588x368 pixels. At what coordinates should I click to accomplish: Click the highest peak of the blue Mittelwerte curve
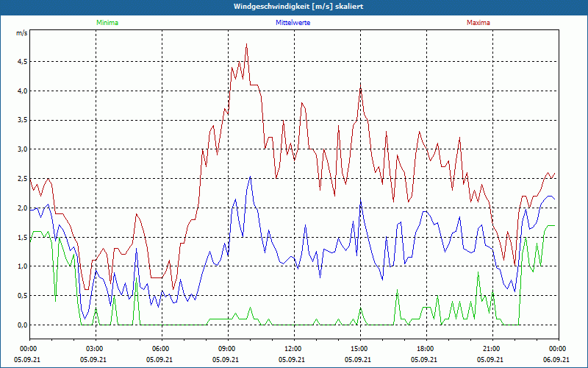click(x=251, y=177)
